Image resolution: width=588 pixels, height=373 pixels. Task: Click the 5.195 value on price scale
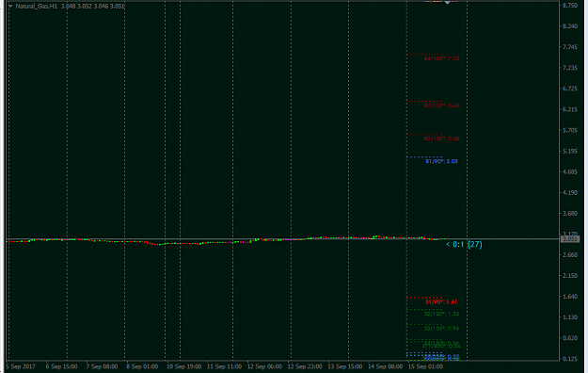pyautogui.click(x=570, y=151)
